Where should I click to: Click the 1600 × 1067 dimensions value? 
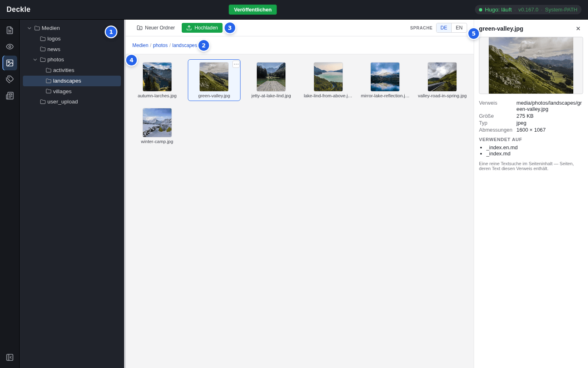pos(531,130)
